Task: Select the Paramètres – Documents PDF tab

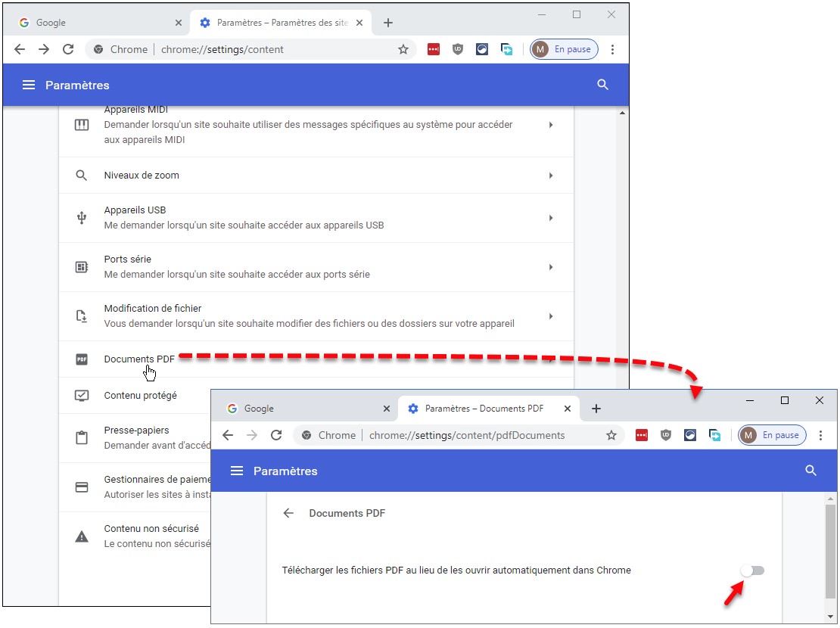Action: pyautogui.click(x=484, y=409)
